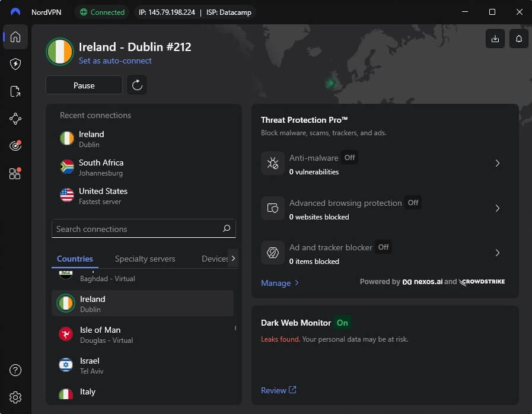Click the notifications bell icon

[x=518, y=39]
